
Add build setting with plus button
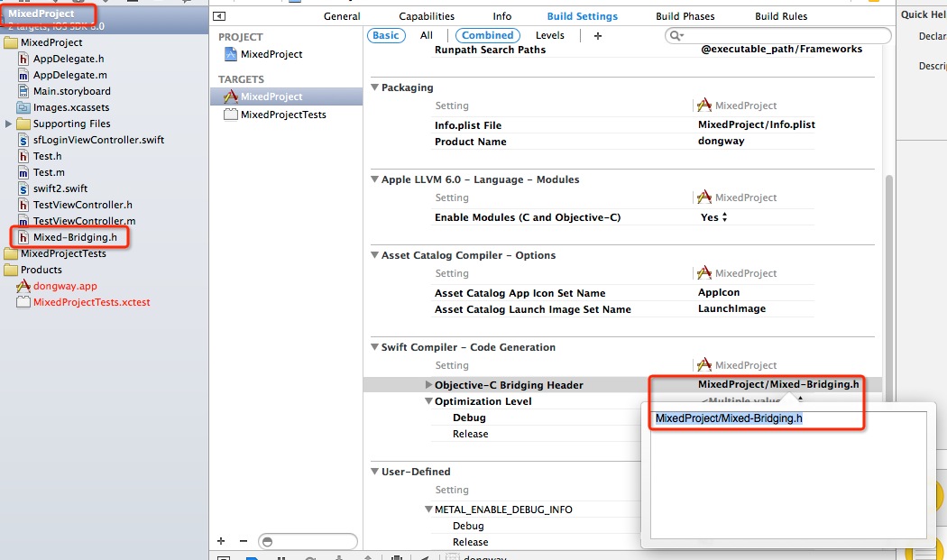tap(597, 36)
